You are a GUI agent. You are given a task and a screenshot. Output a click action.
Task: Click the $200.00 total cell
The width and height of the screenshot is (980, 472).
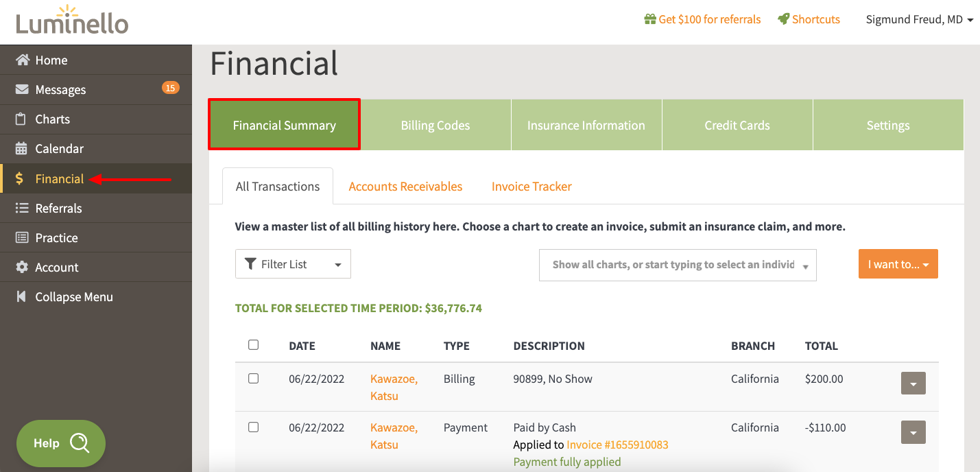(824, 379)
